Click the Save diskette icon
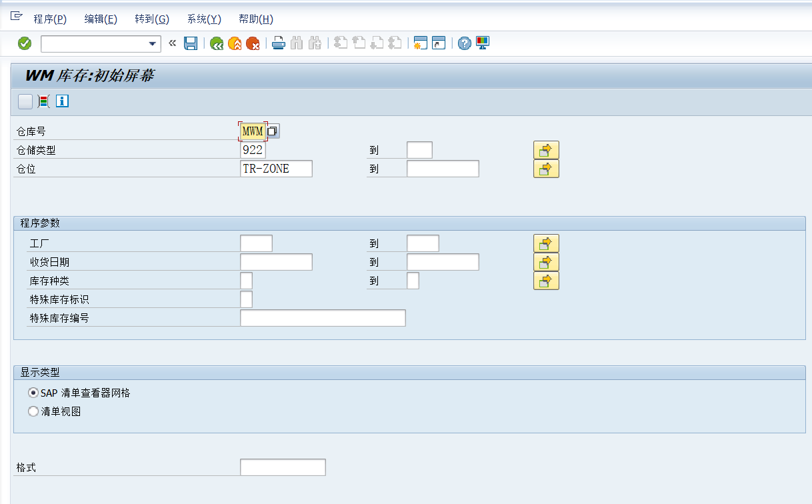Image resolution: width=812 pixels, height=504 pixels. 191,43
